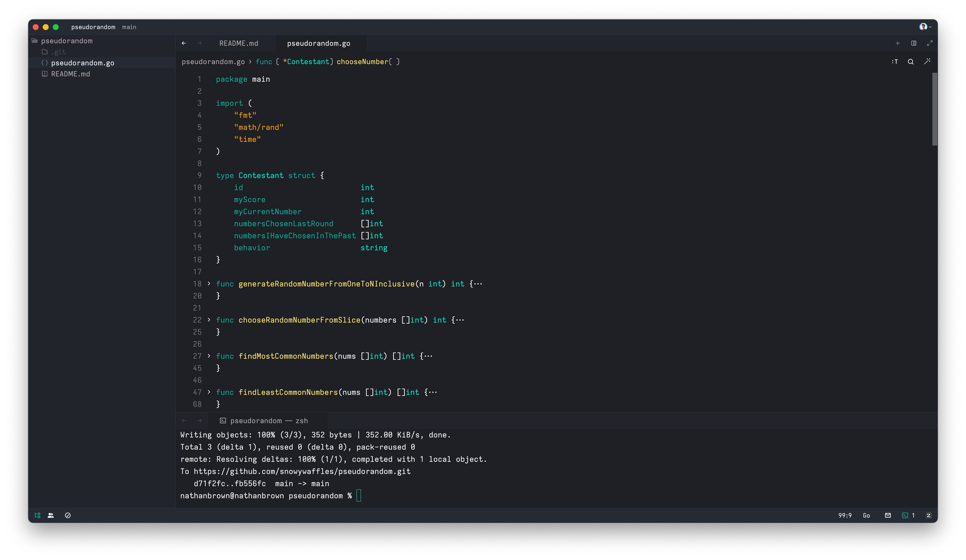Click the plus icon for a new tab
The image size is (966, 560).
click(x=897, y=43)
